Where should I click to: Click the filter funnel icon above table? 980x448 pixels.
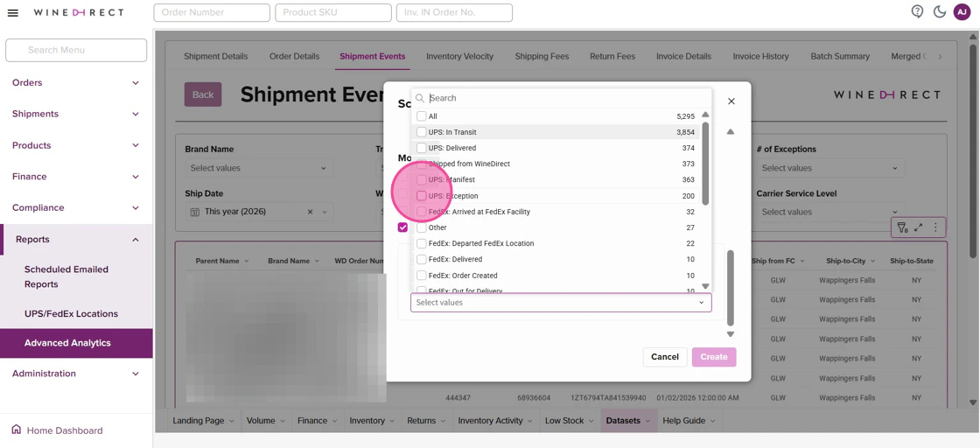[902, 228]
